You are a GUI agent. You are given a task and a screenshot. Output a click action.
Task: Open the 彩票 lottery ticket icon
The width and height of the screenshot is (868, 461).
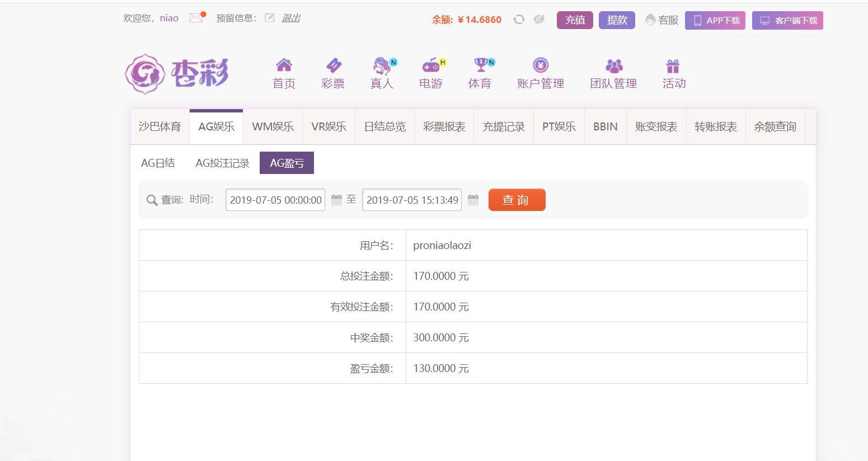point(333,65)
